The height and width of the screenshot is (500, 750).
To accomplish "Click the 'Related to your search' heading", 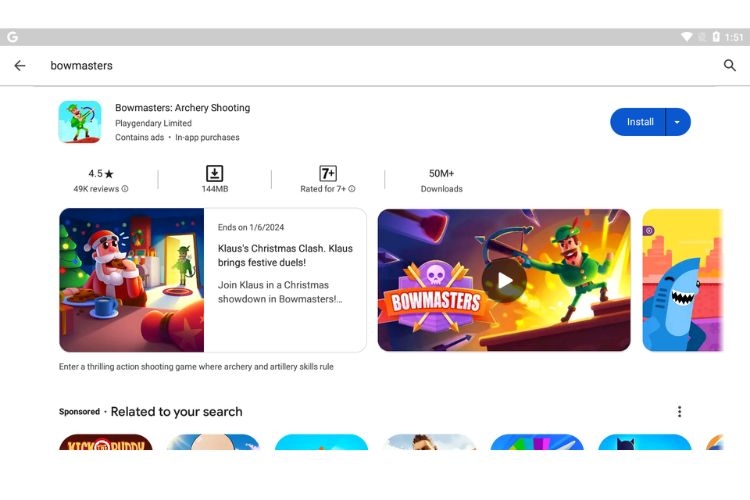I will 176,412.
